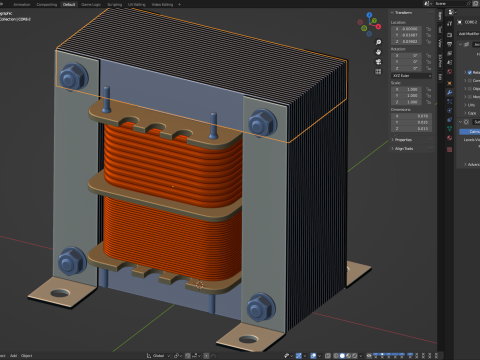Click the Add Modifier button
The width and height of the screenshot is (480, 360).
pos(469,34)
